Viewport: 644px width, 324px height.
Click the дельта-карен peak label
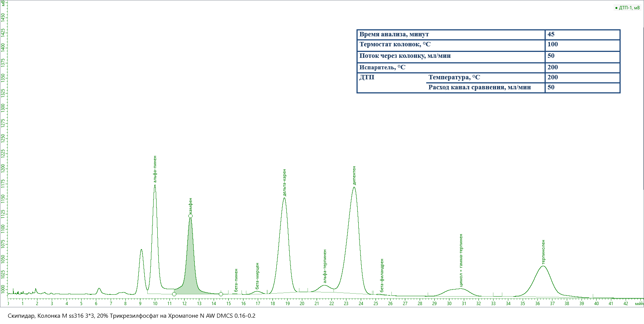click(x=285, y=182)
